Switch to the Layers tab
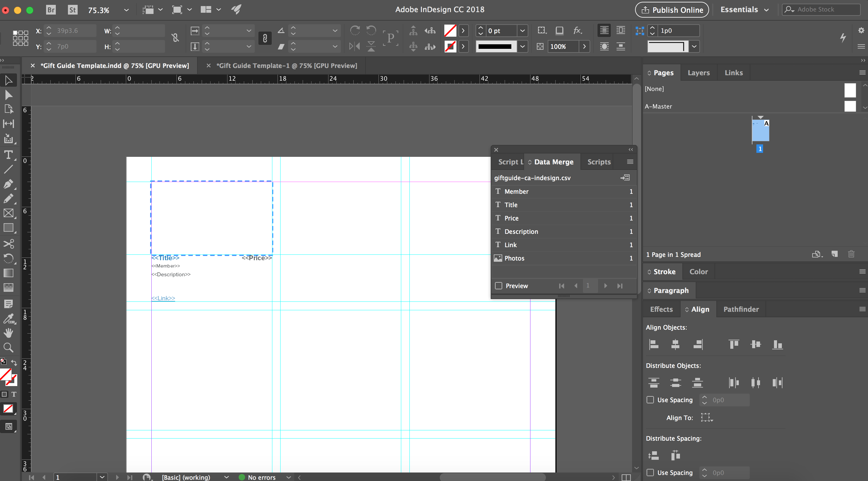Screen dimensions: 868x481 click(x=698, y=73)
